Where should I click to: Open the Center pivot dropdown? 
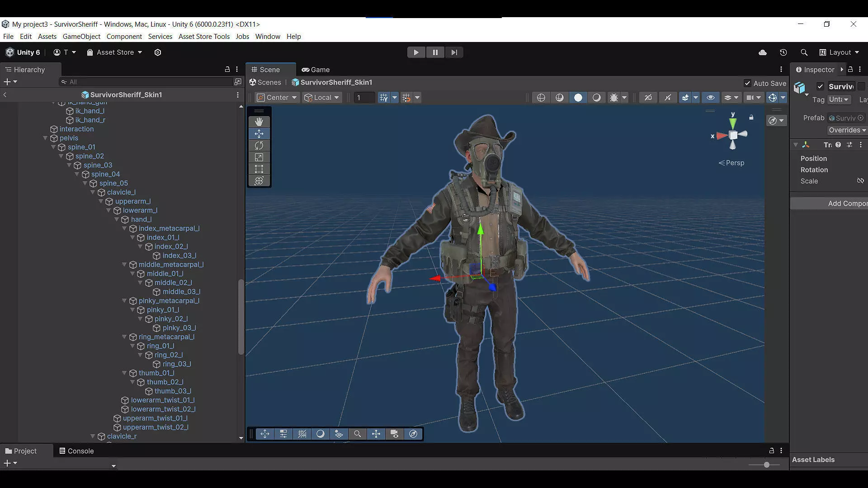pos(277,98)
